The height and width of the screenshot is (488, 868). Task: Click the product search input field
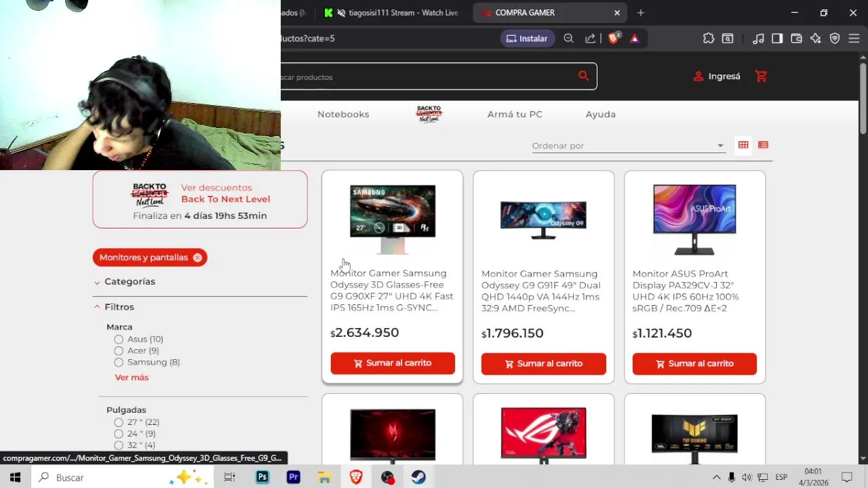pyautogui.click(x=427, y=77)
